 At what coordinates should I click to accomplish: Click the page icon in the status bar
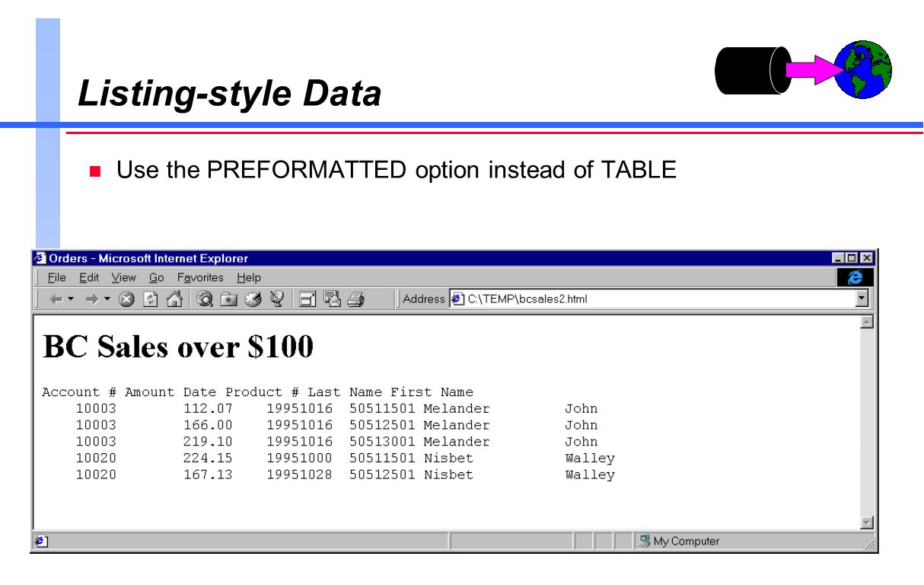41,542
